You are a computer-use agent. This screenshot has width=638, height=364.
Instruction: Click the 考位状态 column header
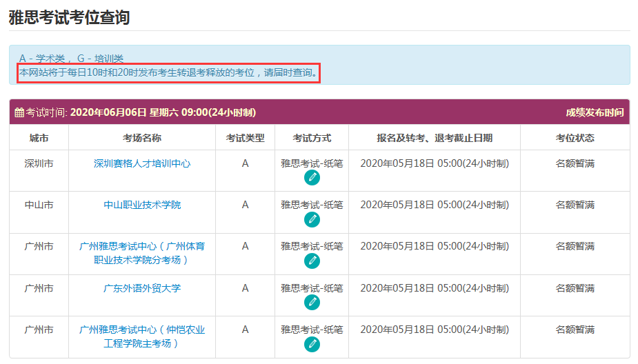pyautogui.click(x=575, y=138)
